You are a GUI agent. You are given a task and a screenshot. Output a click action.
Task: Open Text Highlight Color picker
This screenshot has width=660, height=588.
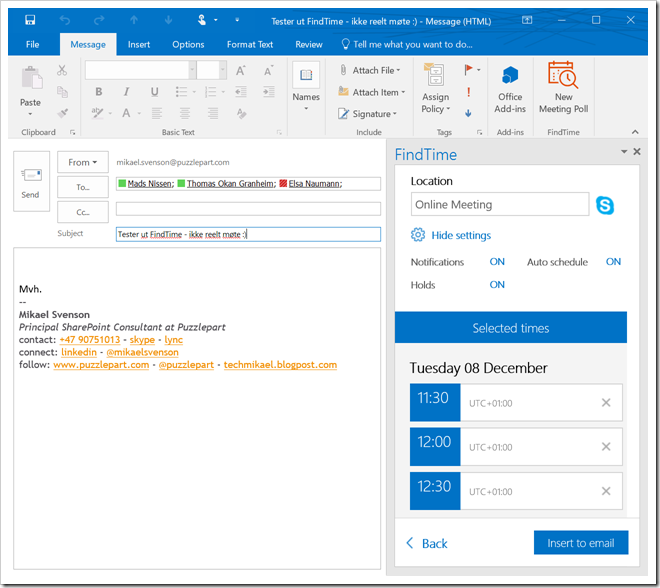(x=111, y=113)
